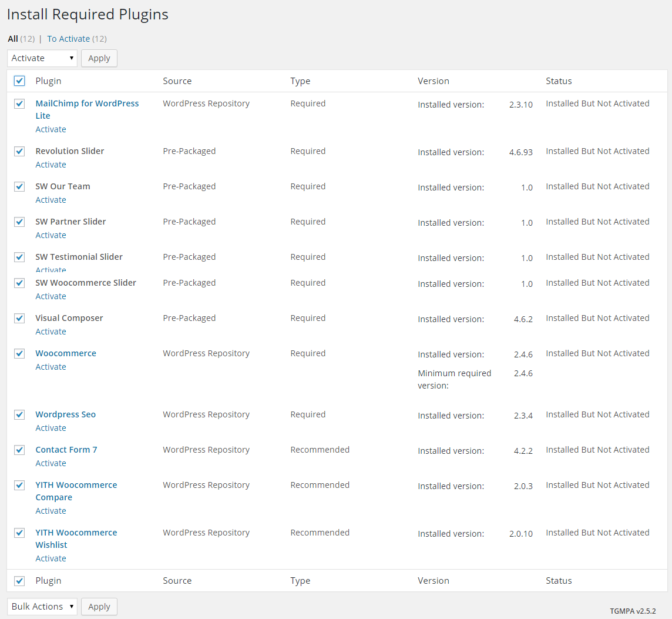The image size is (672, 619).
Task: Uncheck the YITH Woocommerce Compare checkbox
Action: click(x=19, y=485)
